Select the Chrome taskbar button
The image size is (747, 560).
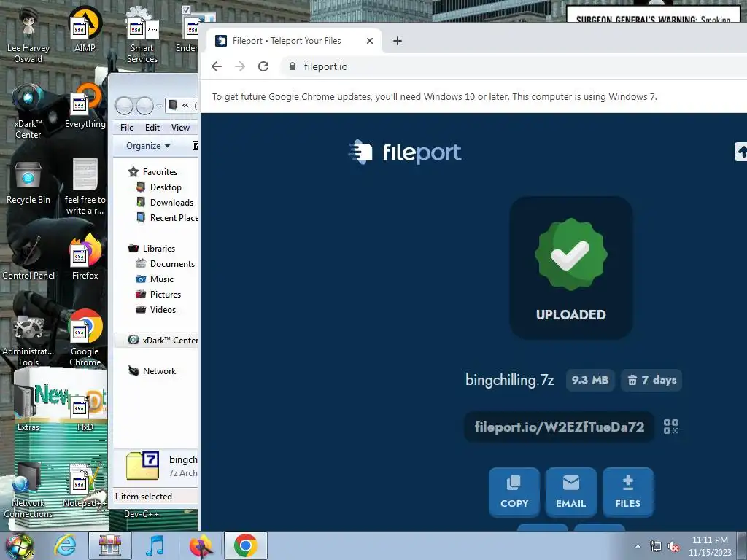point(245,545)
